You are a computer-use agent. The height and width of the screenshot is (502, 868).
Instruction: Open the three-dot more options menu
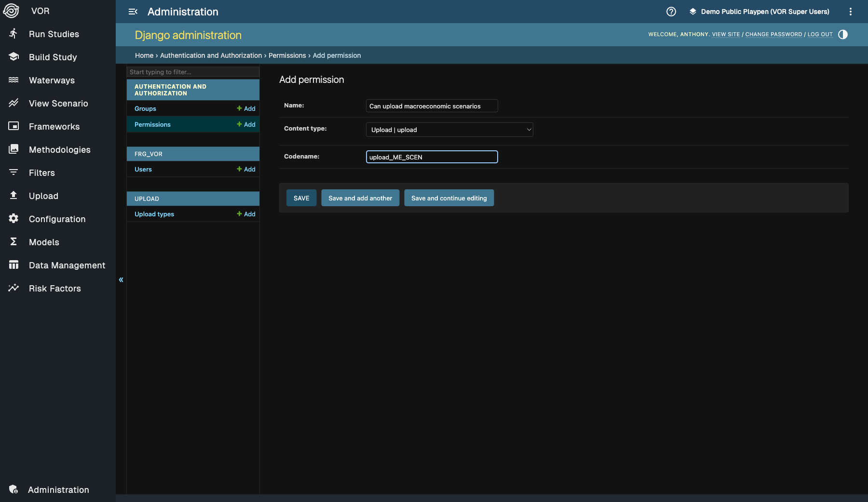[851, 12]
